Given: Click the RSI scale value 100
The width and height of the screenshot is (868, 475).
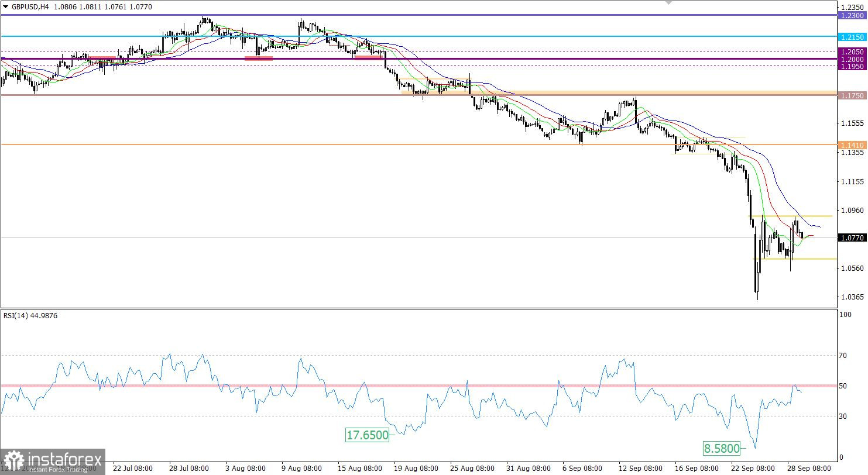Looking at the screenshot, I should click(845, 315).
